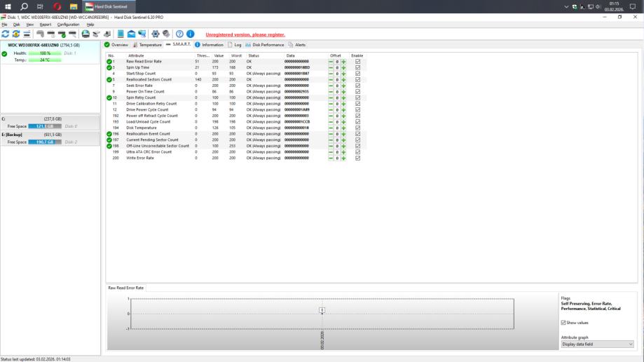Toggle the Show values checkbox

tap(563, 323)
